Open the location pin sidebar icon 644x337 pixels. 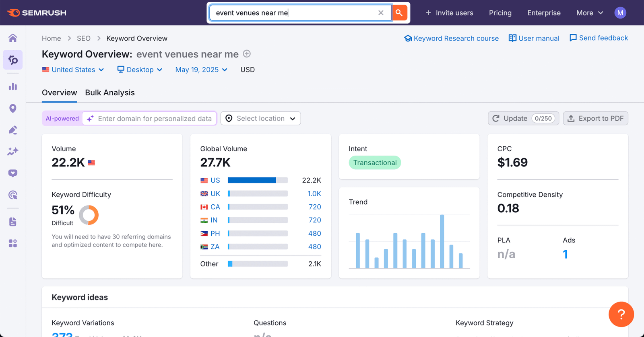13,108
